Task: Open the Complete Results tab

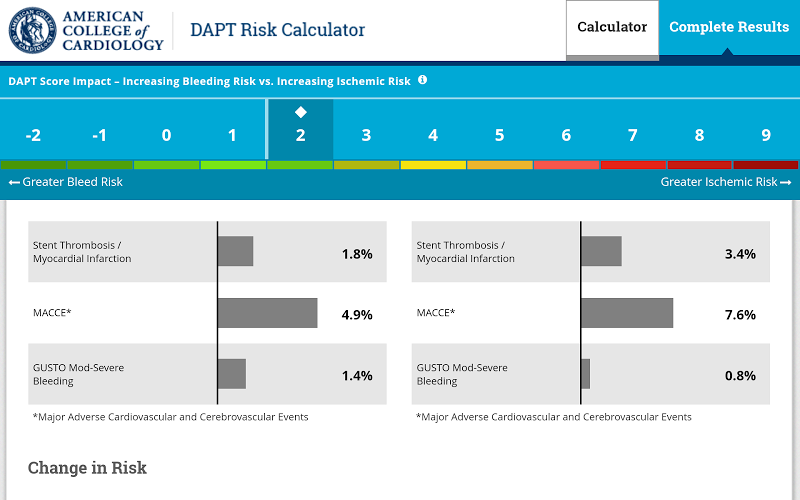Action: pyautogui.click(x=729, y=28)
